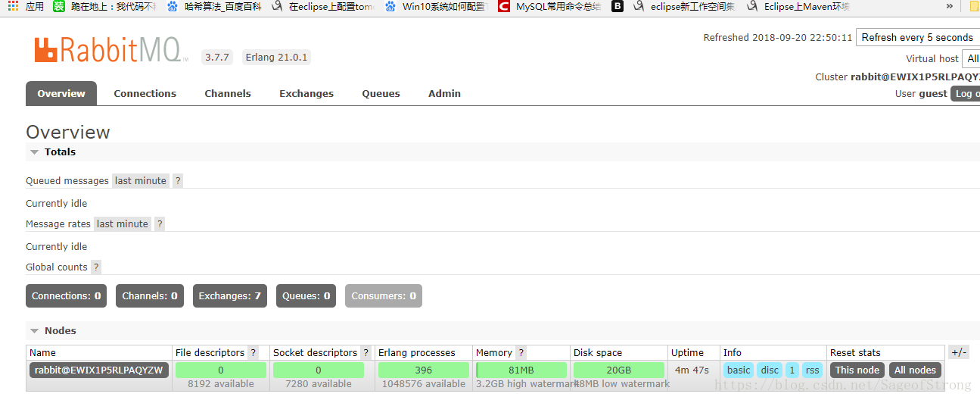Change Queued messages last minute range
980x400 pixels.
pos(141,180)
